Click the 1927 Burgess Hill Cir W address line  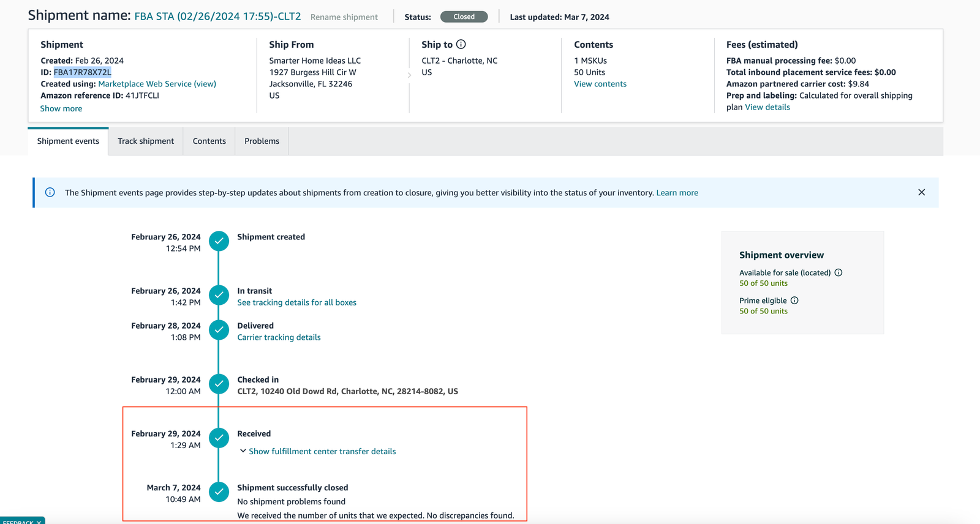(x=312, y=72)
